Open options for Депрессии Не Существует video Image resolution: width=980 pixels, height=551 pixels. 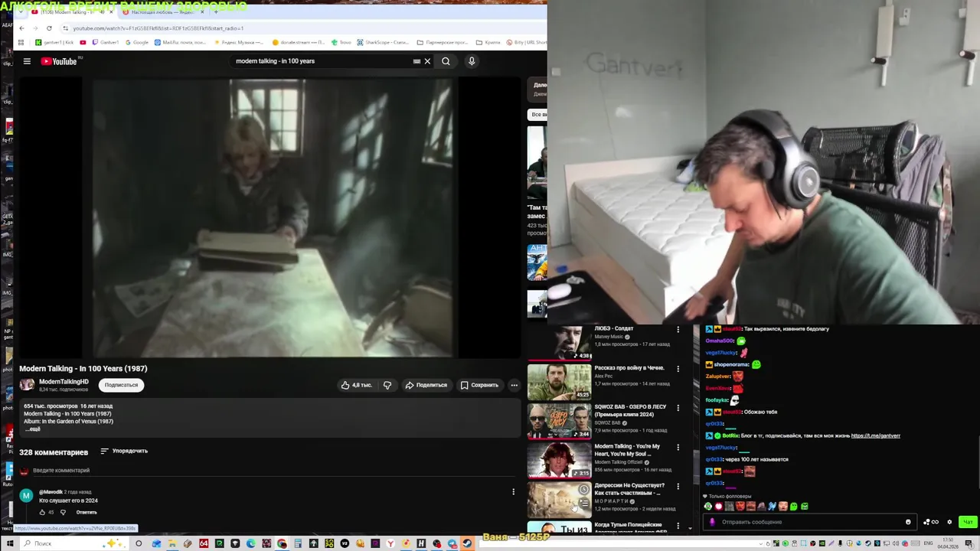click(678, 486)
